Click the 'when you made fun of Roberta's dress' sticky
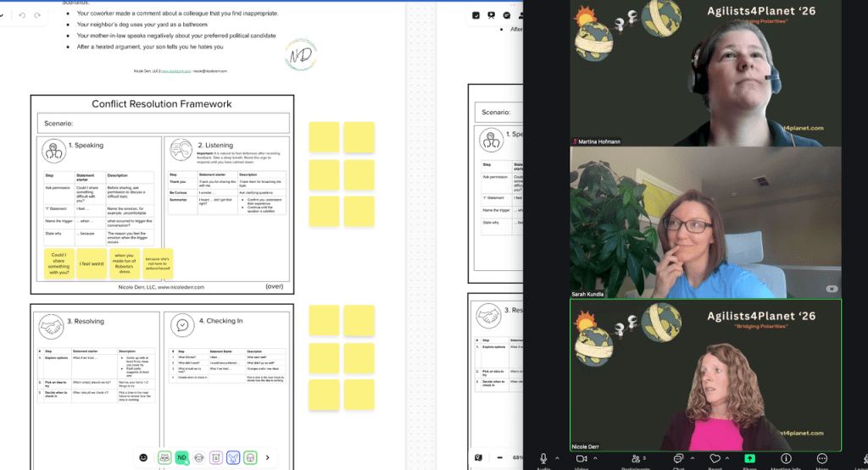 point(125,263)
